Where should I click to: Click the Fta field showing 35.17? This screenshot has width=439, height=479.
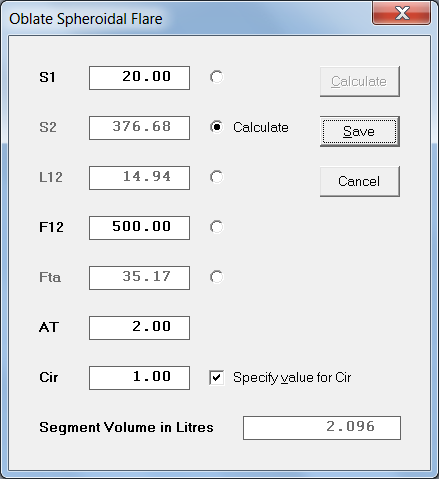139,278
